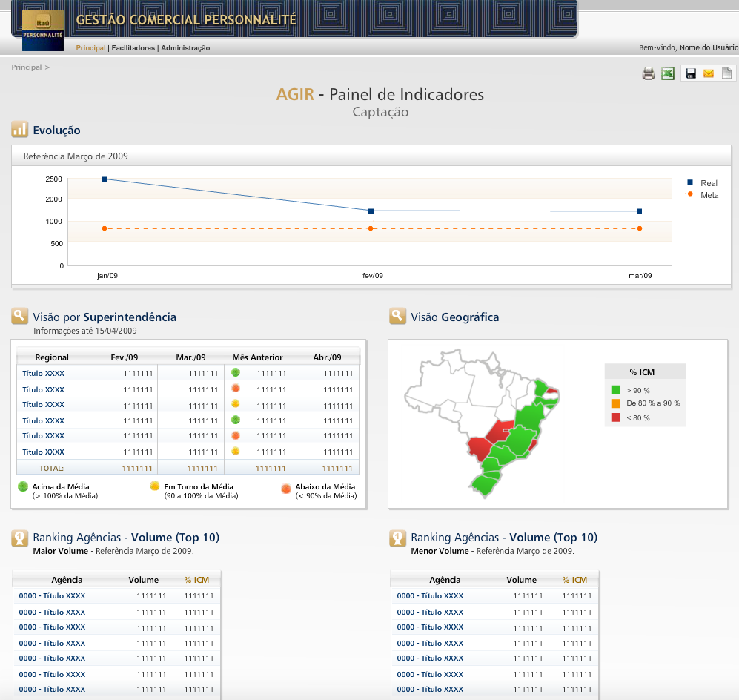The height and width of the screenshot is (700, 739).
Task: Click the green Acima da Média legend dot
Action: (23, 486)
